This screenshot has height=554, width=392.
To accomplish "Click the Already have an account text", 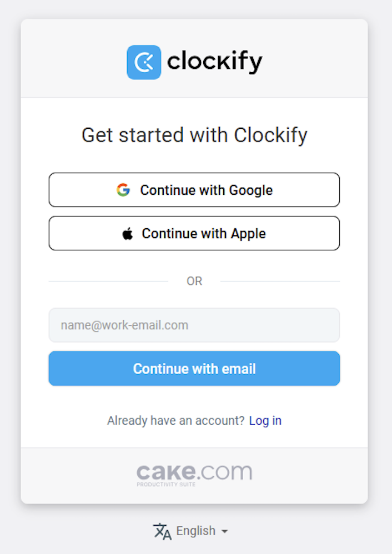I will coord(175,420).
